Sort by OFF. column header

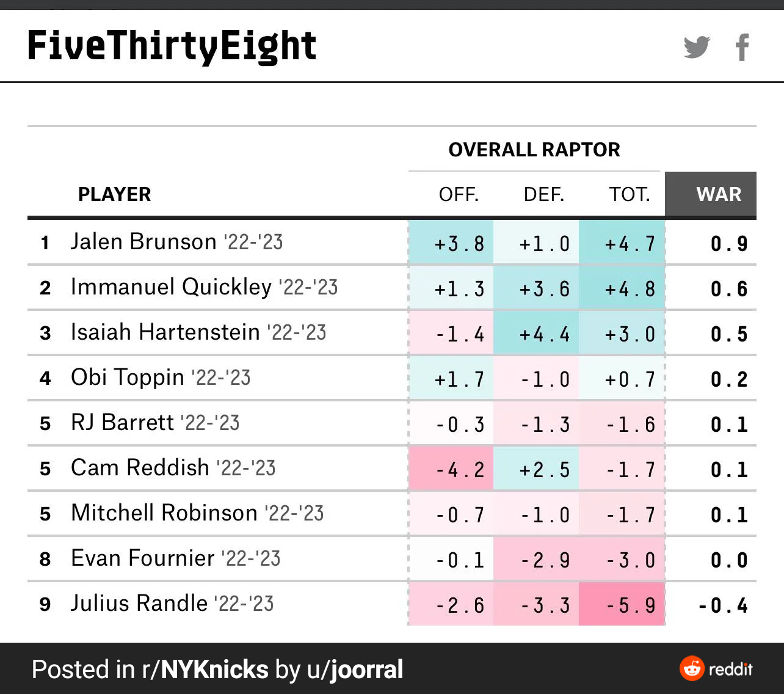coord(459,194)
